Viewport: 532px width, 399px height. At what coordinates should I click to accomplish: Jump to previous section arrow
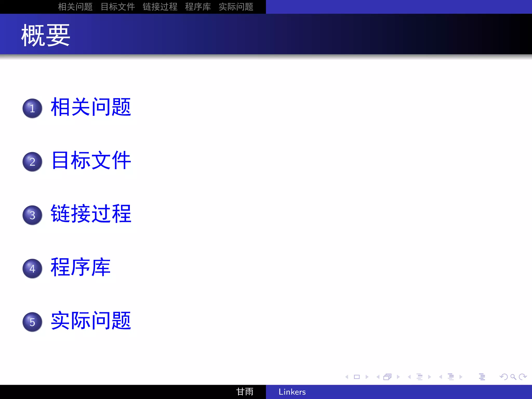[x=441, y=377]
